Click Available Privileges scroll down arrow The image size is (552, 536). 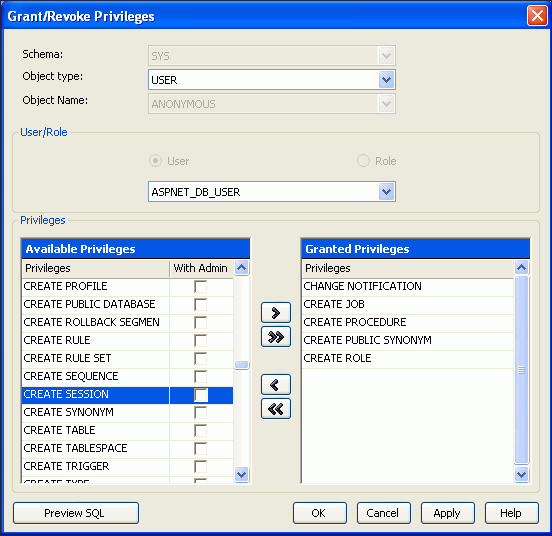[x=242, y=474]
